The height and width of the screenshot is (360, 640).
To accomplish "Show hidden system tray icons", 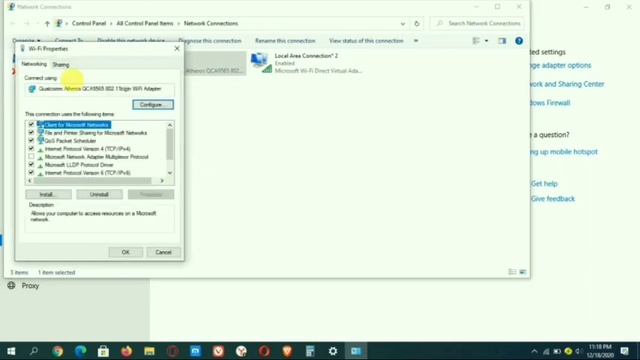I will [x=534, y=351].
